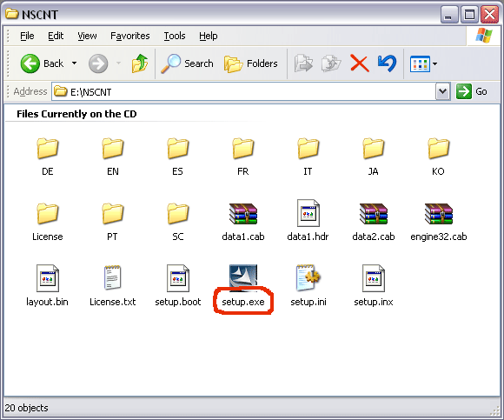
Task: Open the View menu
Action: [x=87, y=36]
